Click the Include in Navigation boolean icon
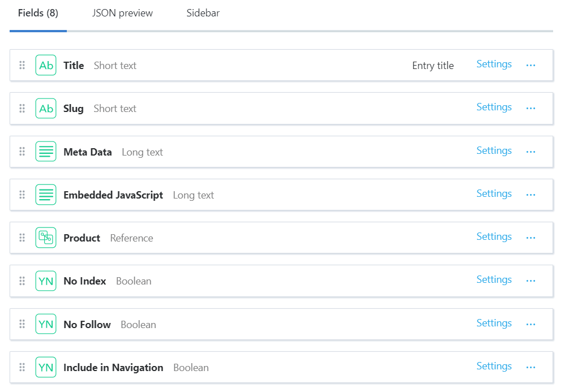 click(x=46, y=368)
